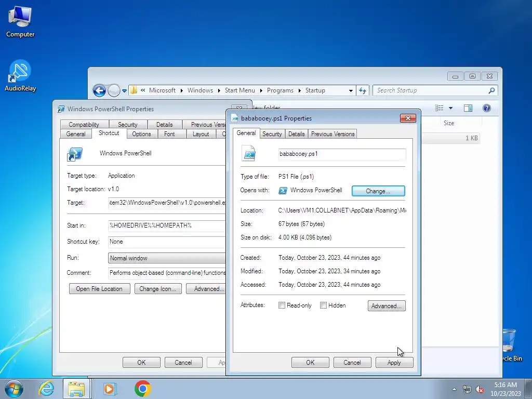Switch to Security tab in bababooey.ps1 Properties

coord(272,134)
